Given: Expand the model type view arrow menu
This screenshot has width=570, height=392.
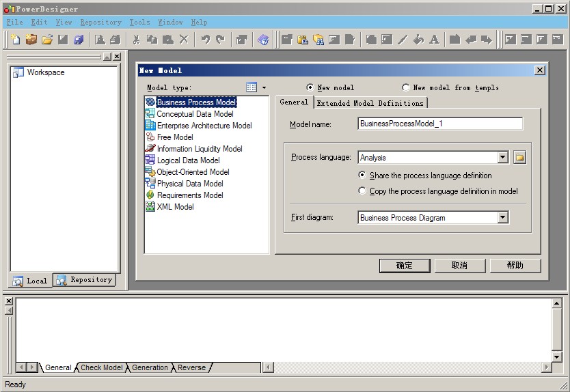Looking at the screenshot, I should click(264, 87).
